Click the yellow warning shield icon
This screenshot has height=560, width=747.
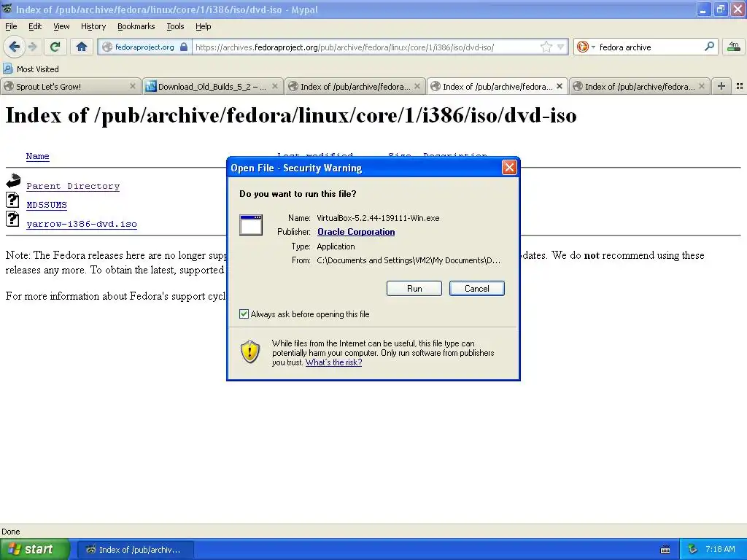point(250,351)
